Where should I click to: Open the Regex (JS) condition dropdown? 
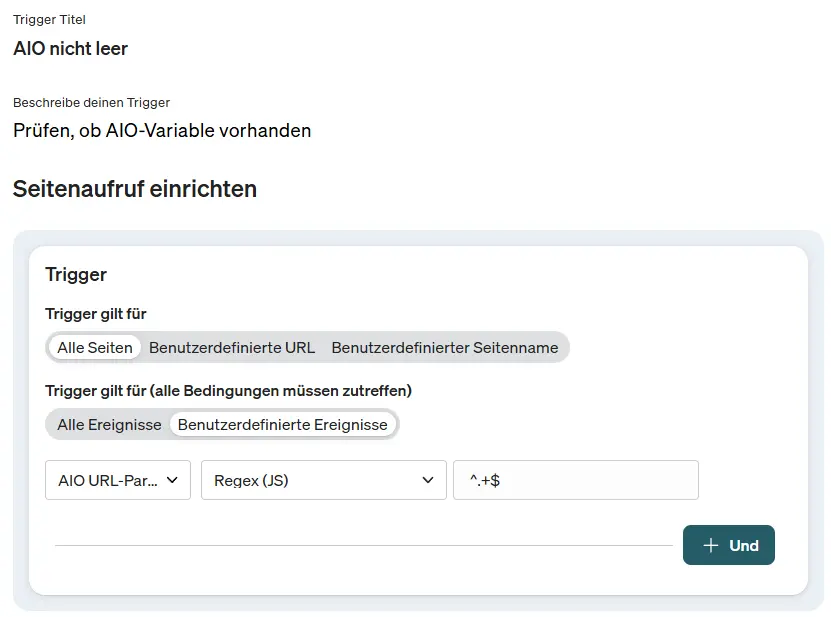tap(322, 480)
